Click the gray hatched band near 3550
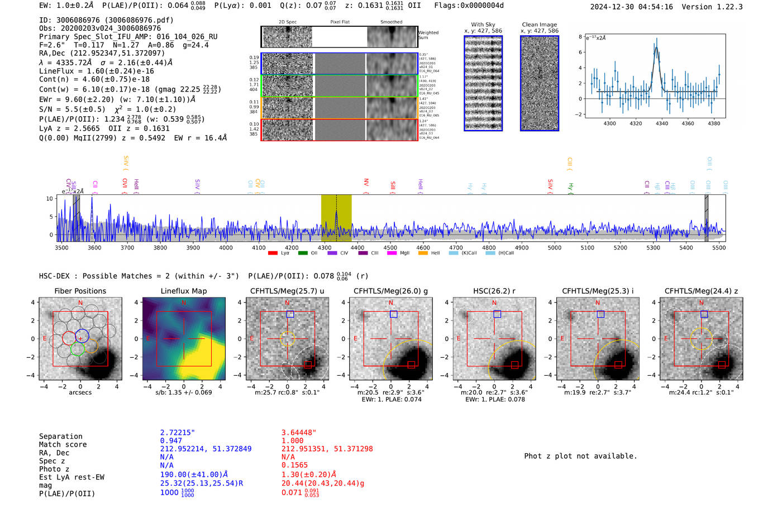 tap(77, 218)
